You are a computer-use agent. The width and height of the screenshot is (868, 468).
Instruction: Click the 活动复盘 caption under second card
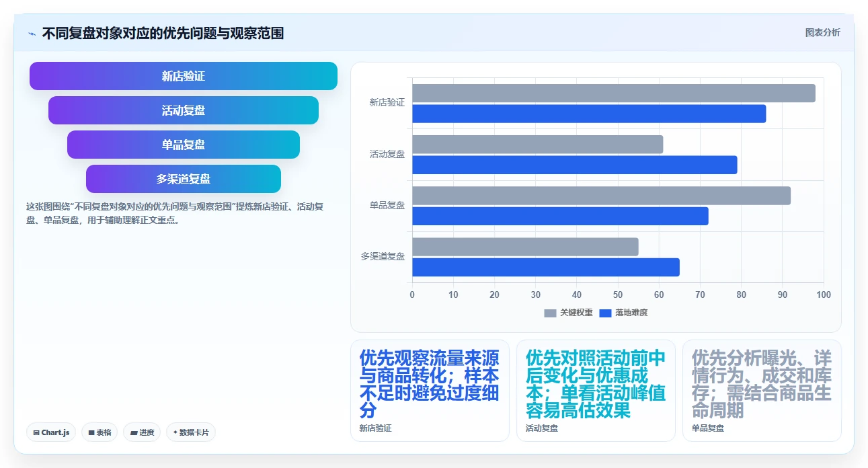pyautogui.click(x=541, y=428)
